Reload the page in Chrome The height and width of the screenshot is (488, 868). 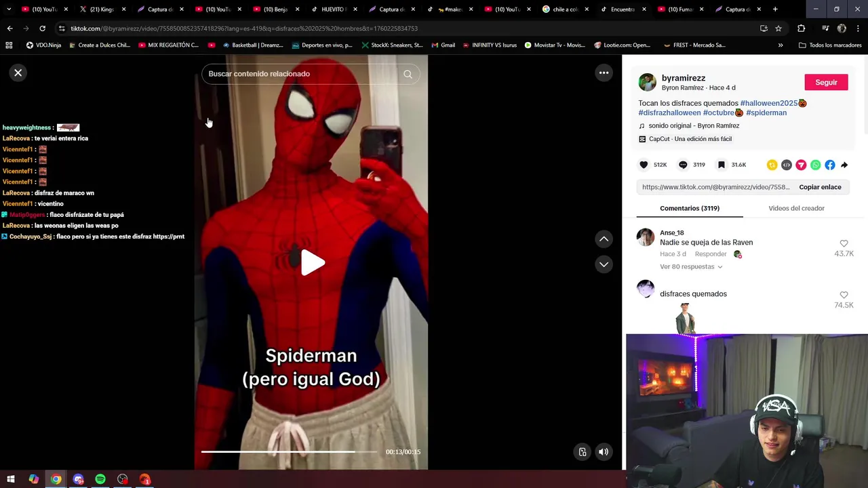click(x=42, y=28)
